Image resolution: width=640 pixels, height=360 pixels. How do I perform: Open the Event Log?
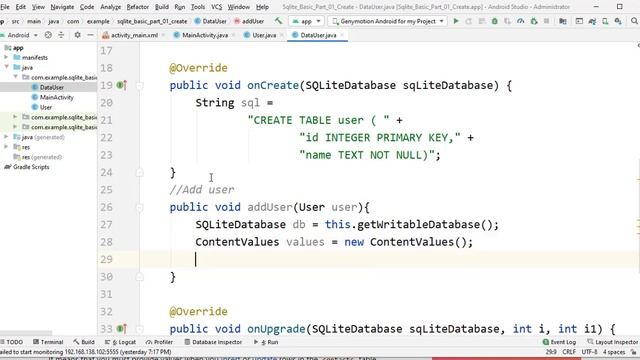click(559, 342)
